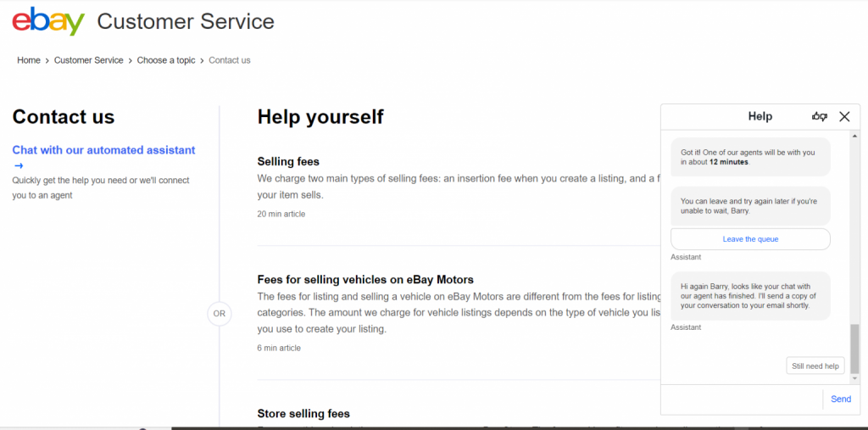Focus the chat message input field
The height and width of the screenshot is (430, 868).
[x=742, y=399]
